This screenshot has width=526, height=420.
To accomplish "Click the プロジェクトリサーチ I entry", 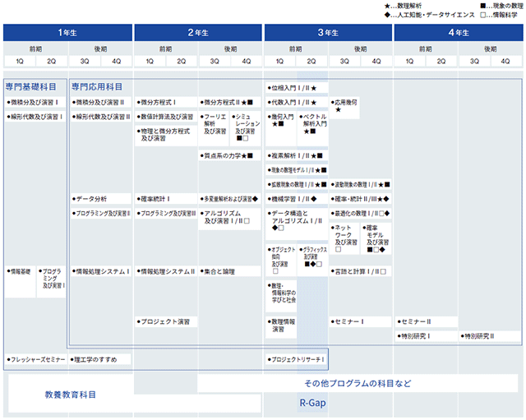I will [x=297, y=359].
